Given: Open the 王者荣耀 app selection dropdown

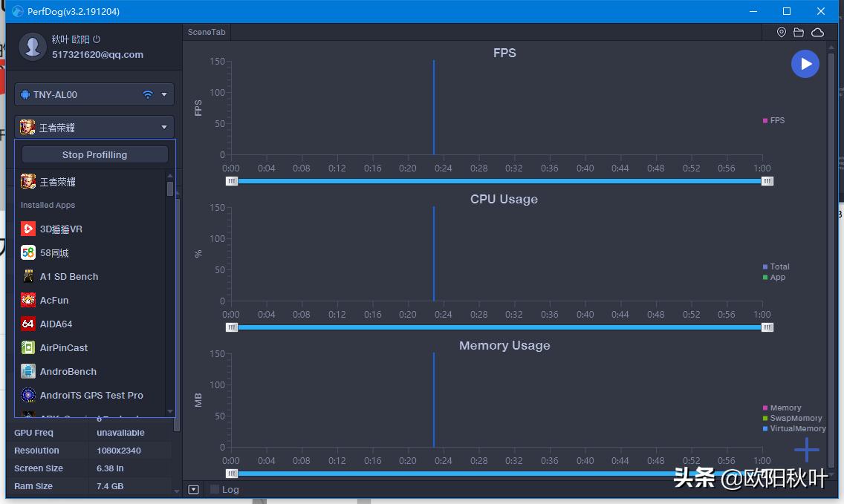Looking at the screenshot, I should pos(94,128).
